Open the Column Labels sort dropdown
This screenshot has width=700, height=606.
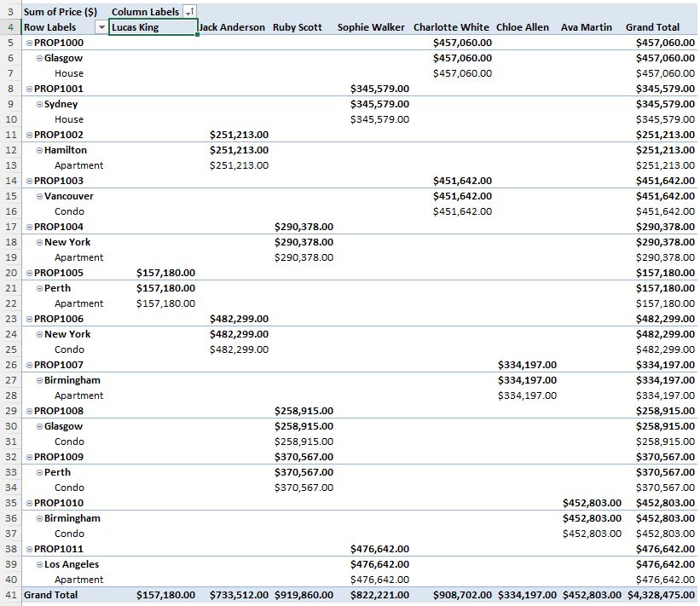click(188, 12)
